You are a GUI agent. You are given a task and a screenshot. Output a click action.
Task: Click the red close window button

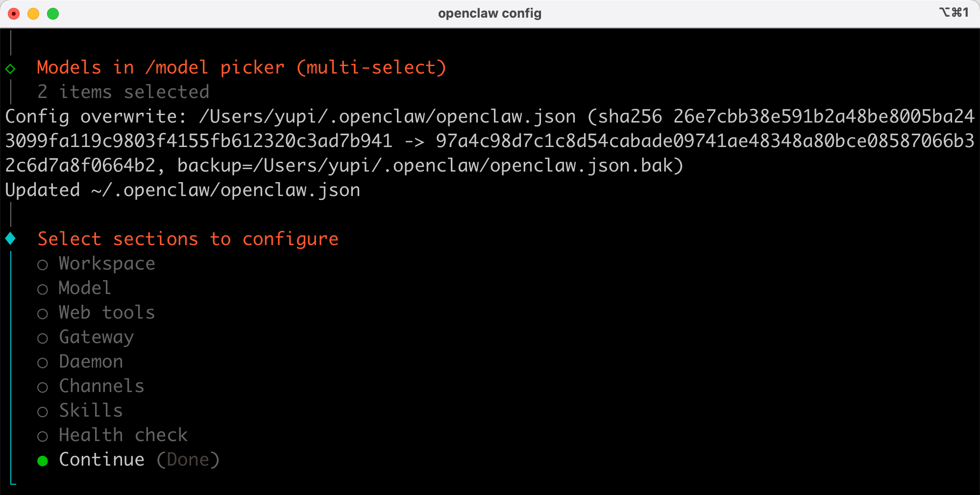14,14
